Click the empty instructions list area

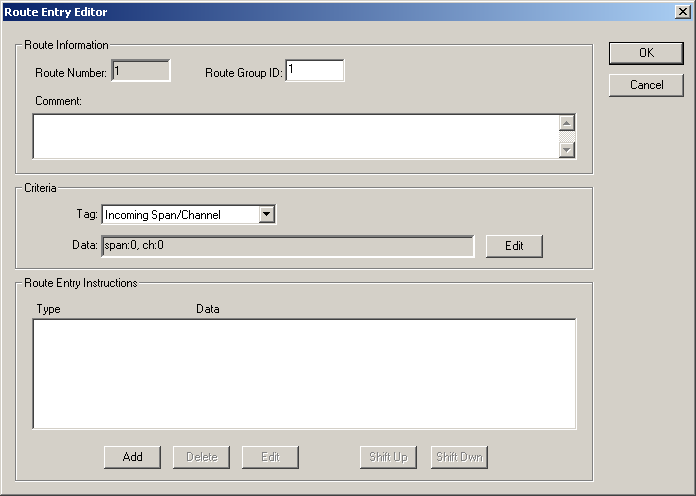tap(304, 373)
